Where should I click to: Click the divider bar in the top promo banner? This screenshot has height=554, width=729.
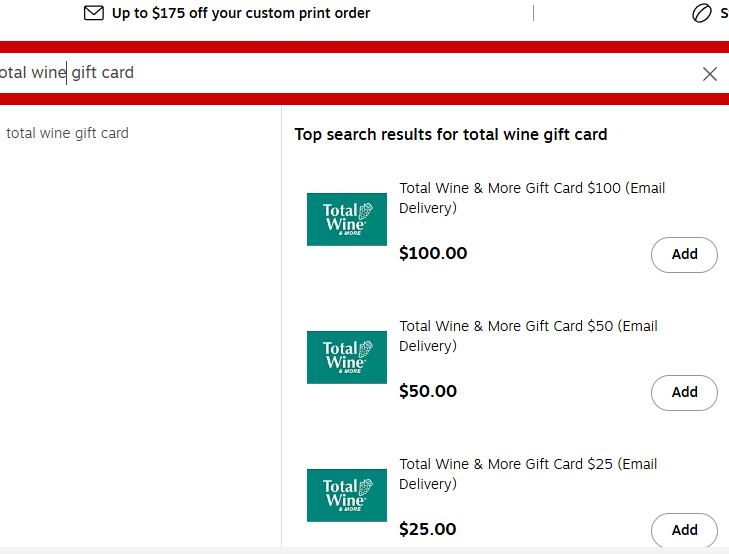[533, 13]
